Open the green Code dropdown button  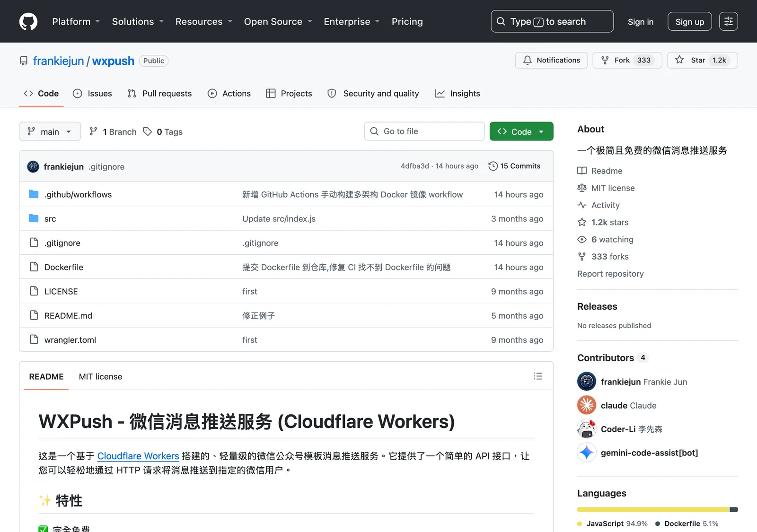(521, 131)
